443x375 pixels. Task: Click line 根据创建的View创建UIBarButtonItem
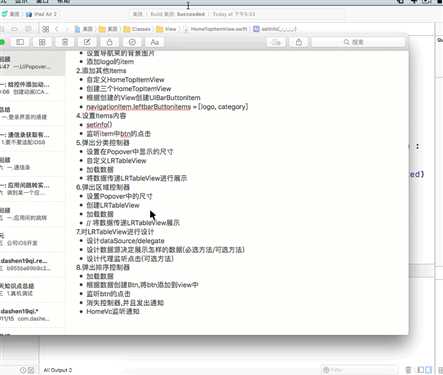(143, 98)
